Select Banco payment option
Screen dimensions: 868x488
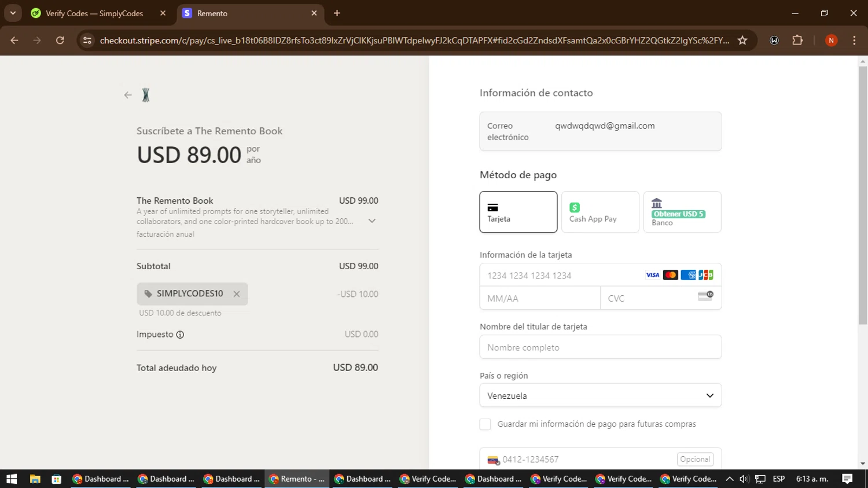click(x=682, y=212)
